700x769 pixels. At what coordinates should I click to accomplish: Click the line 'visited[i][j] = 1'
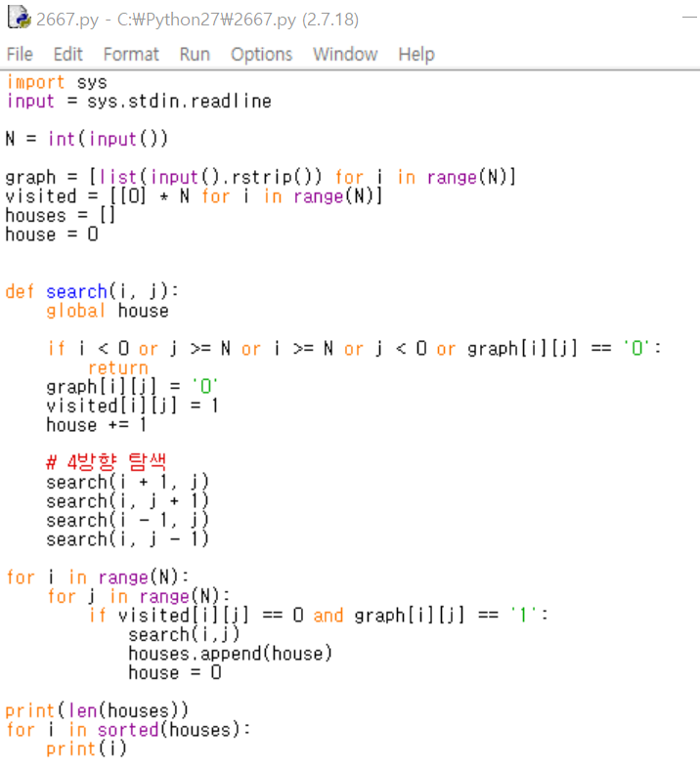point(132,406)
